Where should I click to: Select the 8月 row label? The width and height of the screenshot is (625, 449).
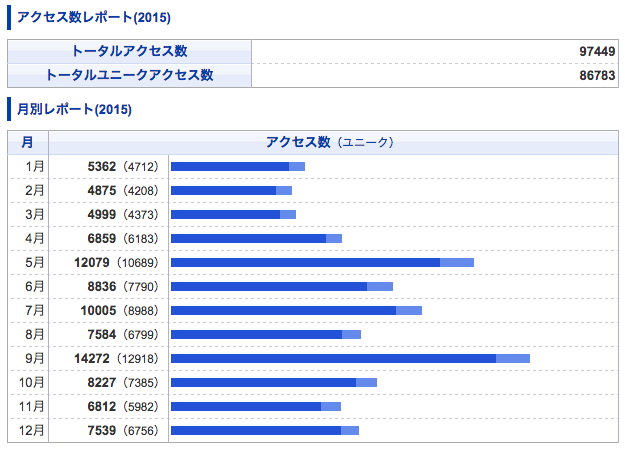pos(34,334)
